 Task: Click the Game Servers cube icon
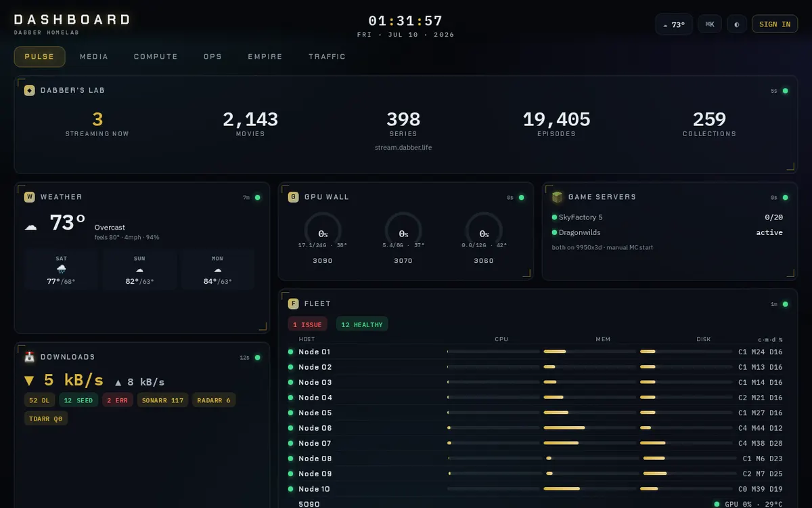558,197
